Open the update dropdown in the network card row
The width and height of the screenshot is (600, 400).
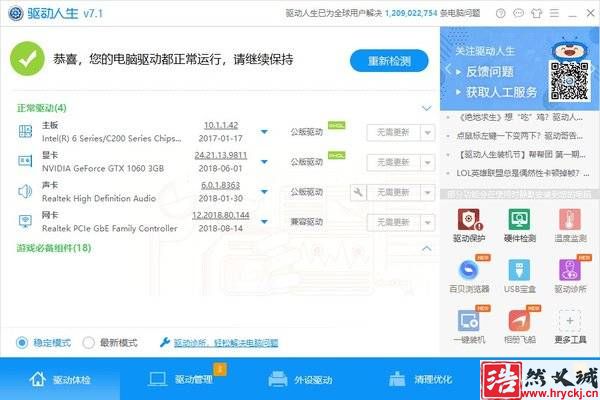coord(428,222)
